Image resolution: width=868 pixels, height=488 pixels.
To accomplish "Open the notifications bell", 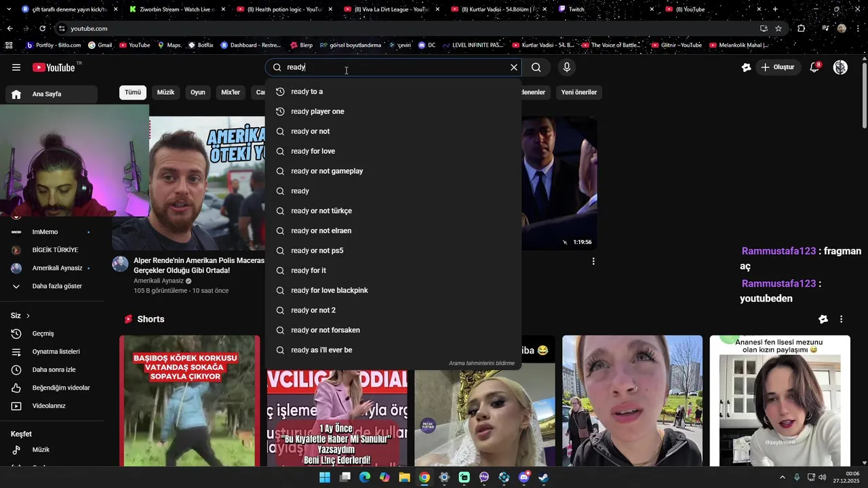I will click(x=814, y=67).
